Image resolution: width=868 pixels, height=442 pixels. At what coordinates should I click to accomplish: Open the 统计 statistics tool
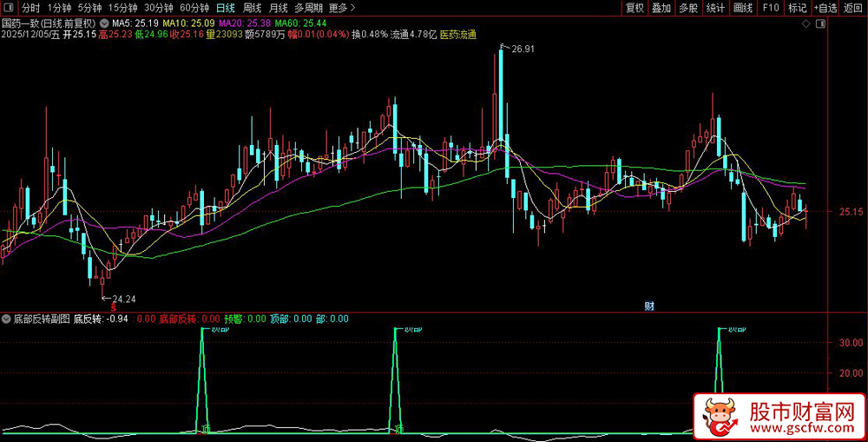click(x=716, y=8)
